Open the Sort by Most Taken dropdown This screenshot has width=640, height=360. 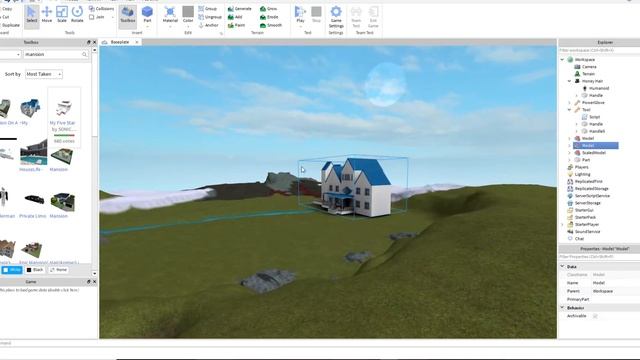44,74
